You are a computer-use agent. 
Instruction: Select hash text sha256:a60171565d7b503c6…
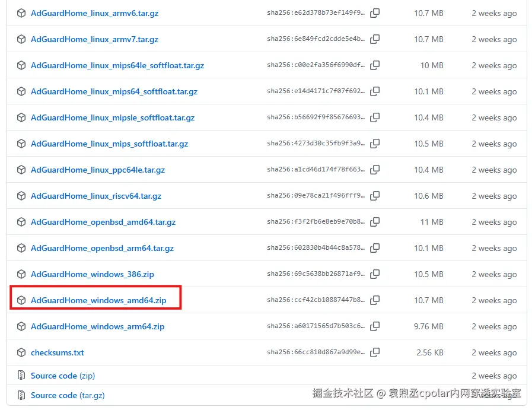316,326
